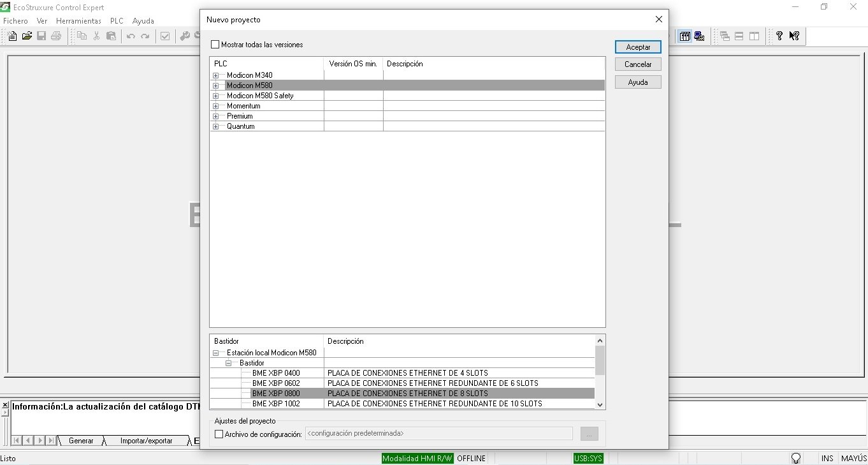Click the Copy toolbar icon
Viewport: 868px width, 465px height.
point(82,36)
